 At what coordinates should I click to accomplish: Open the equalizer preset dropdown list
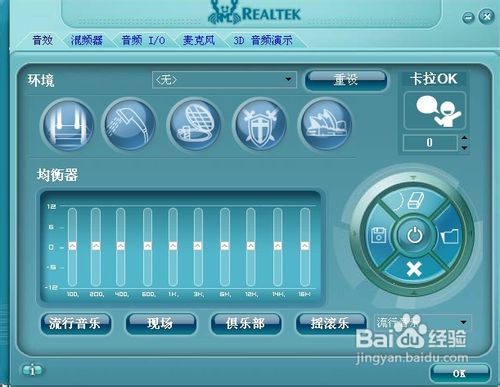422,322
